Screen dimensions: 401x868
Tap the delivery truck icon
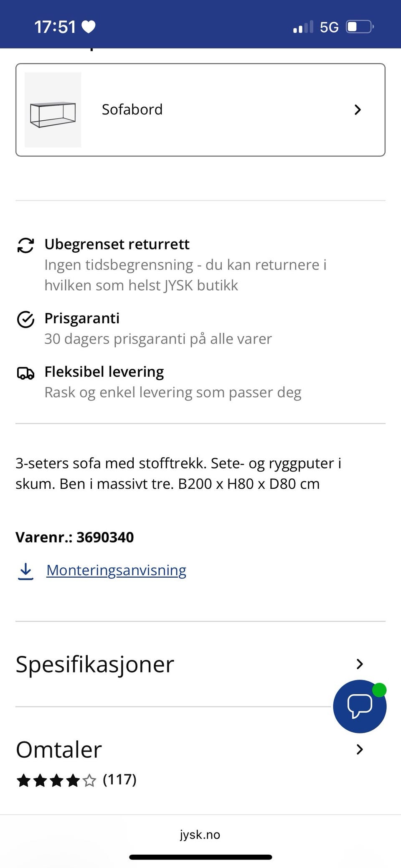pos(25,373)
